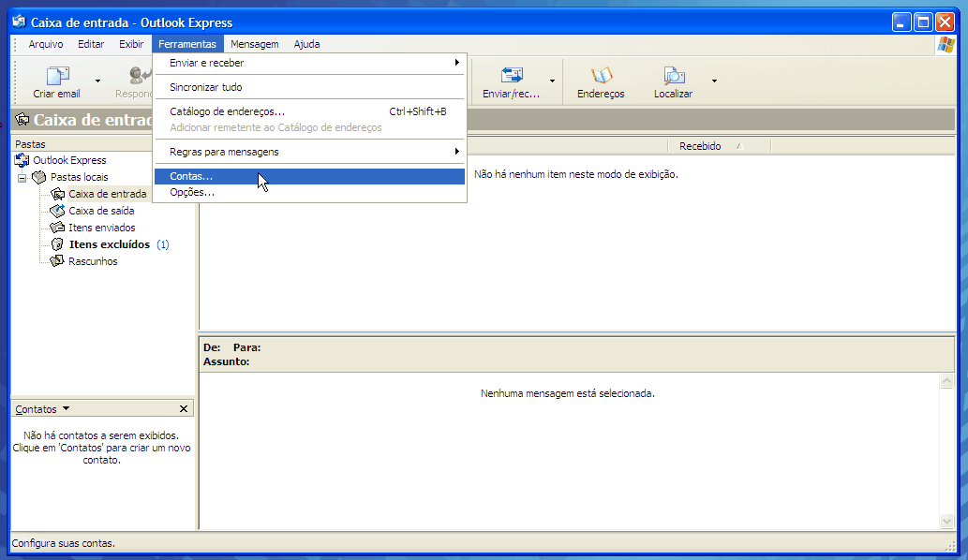Minimize the Outlook Express window
968x560 pixels.
point(901,22)
